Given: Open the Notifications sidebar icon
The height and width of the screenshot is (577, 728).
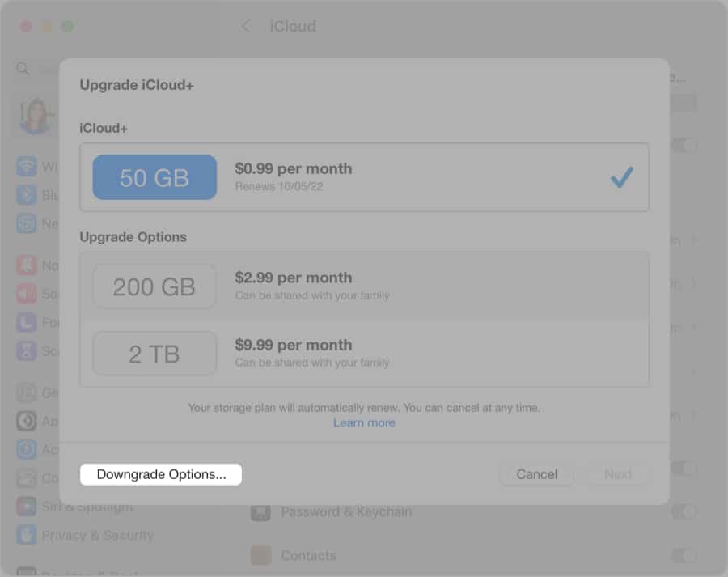Looking at the screenshot, I should click(x=27, y=265).
